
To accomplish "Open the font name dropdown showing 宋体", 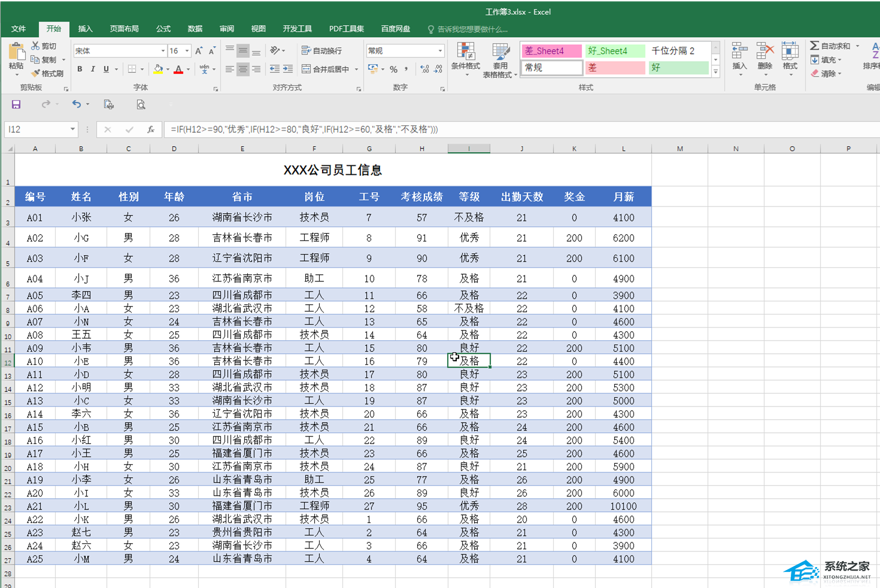I will [162, 51].
